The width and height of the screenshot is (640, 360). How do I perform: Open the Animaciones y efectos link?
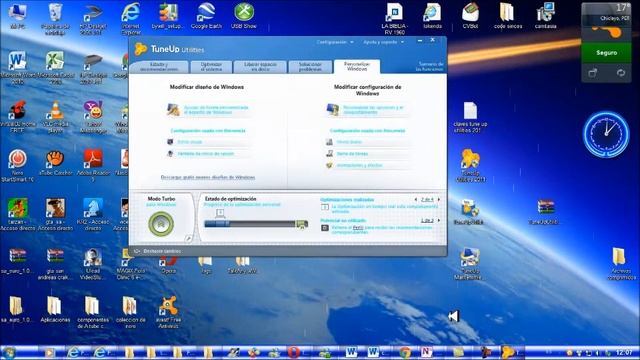(360, 165)
